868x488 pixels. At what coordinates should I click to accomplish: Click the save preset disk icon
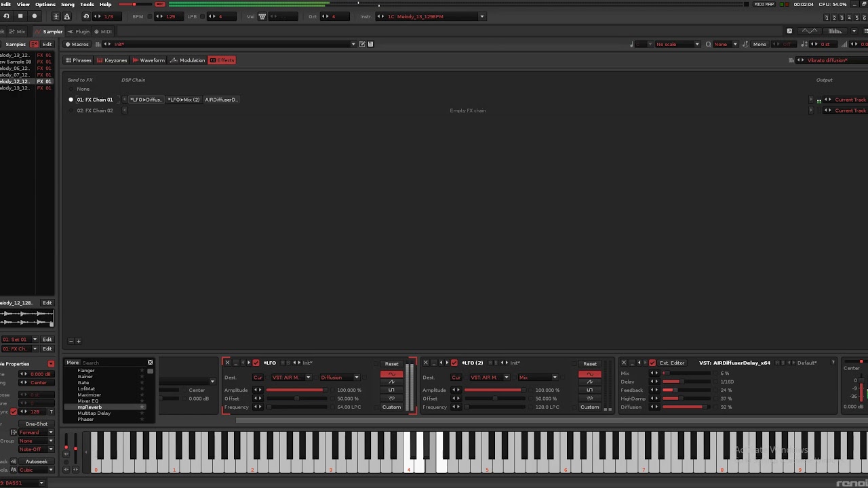370,44
